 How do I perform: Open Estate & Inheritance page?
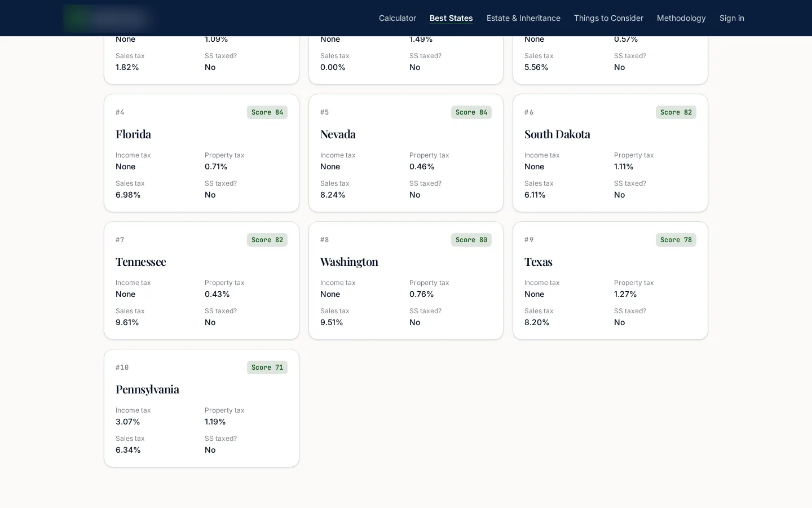tap(523, 18)
